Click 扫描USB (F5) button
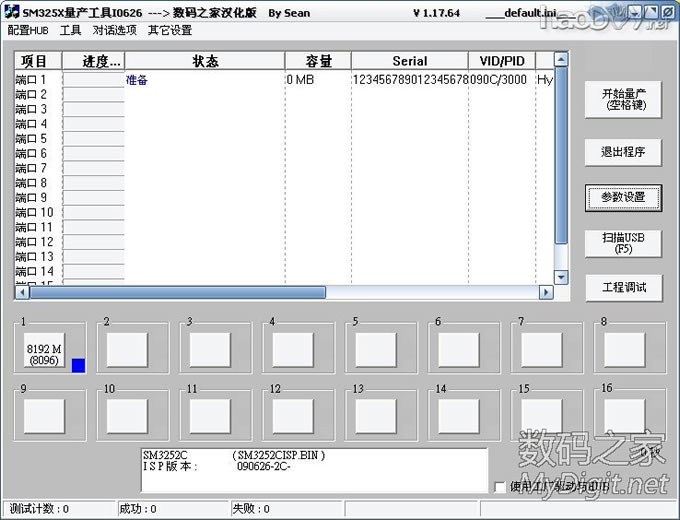Screen dimensions: 680x520 click(623, 243)
